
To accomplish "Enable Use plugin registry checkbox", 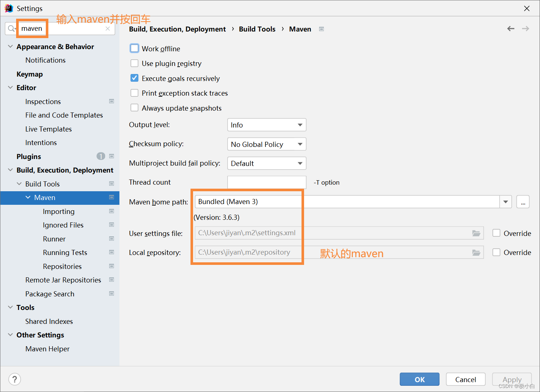I will pos(134,63).
